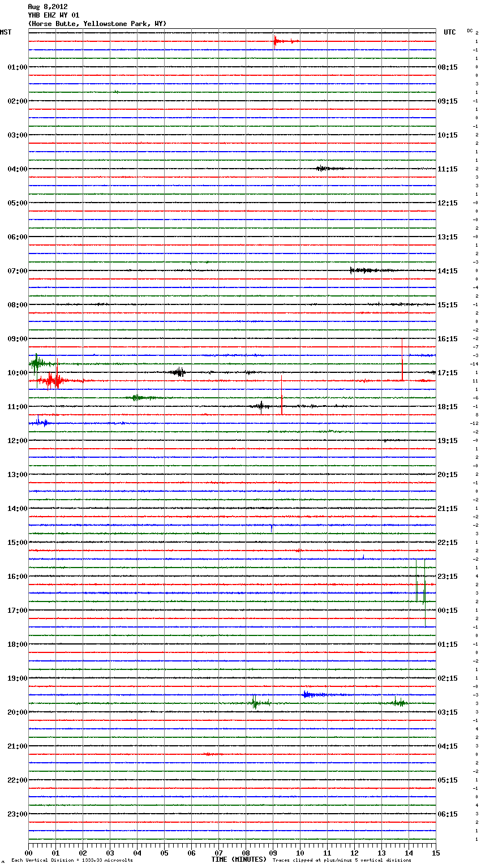Click the 15 minute mark on the x-axis
Screen dimensions: 481x868
(435, 853)
